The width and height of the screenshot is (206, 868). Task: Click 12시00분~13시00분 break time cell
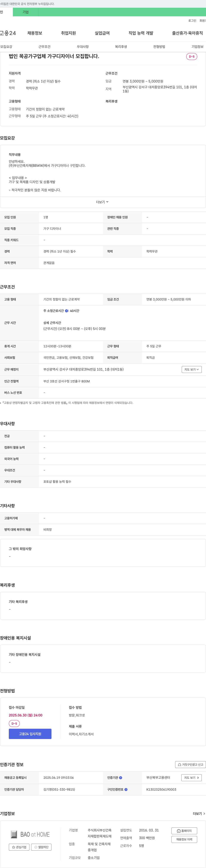[x=57, y=346]
